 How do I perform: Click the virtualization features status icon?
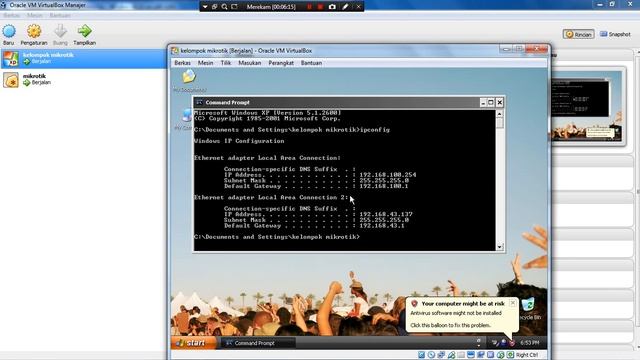click(x=490, y=355)
